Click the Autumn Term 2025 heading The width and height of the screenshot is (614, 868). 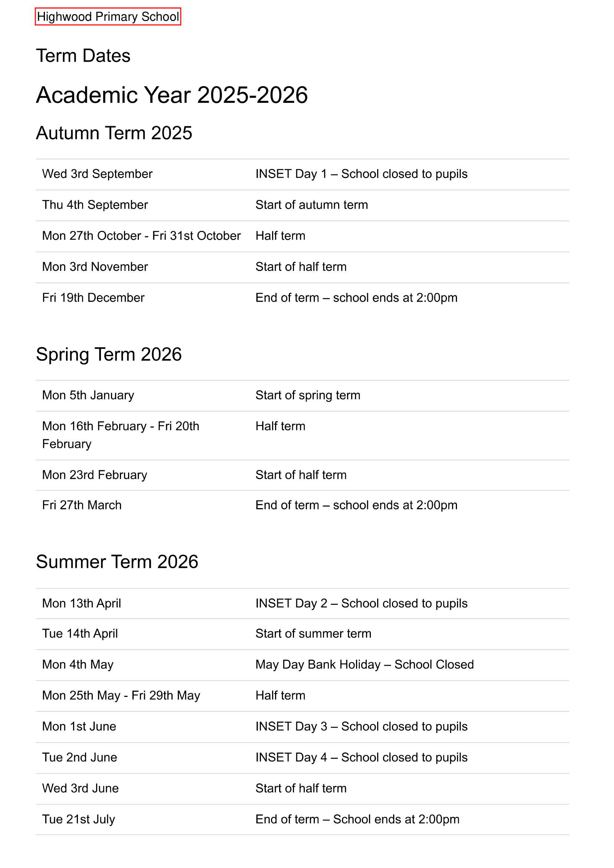point(114,133)
